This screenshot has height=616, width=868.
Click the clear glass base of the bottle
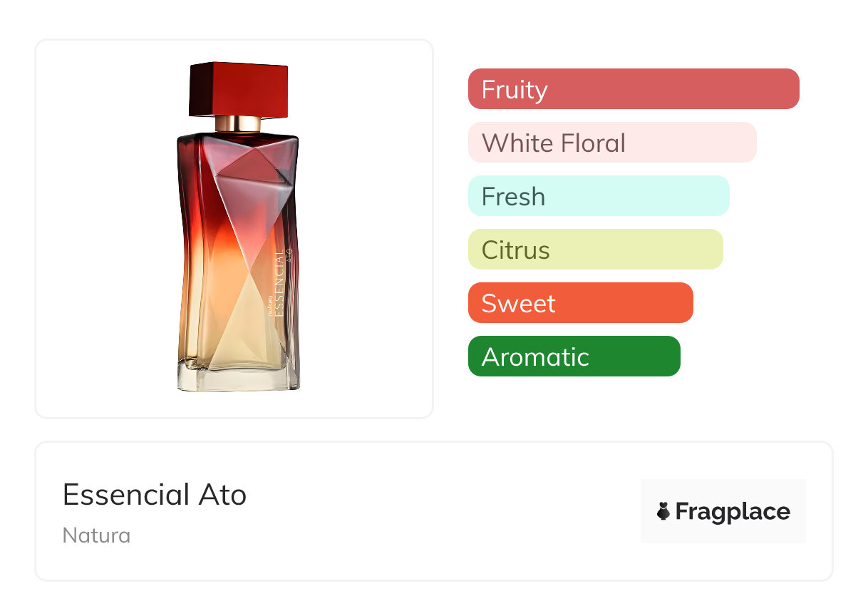coord(238,380)
